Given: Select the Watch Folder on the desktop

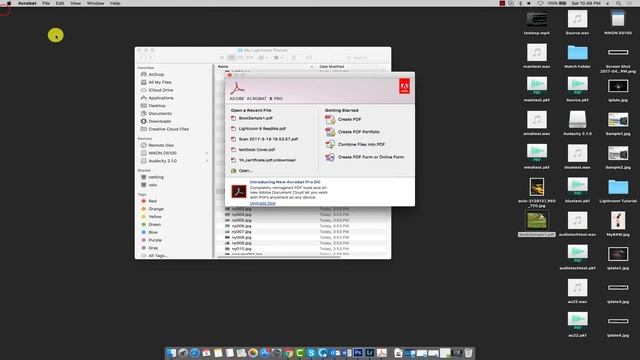Looking at the screenshot, I should [x=577, y=57].
